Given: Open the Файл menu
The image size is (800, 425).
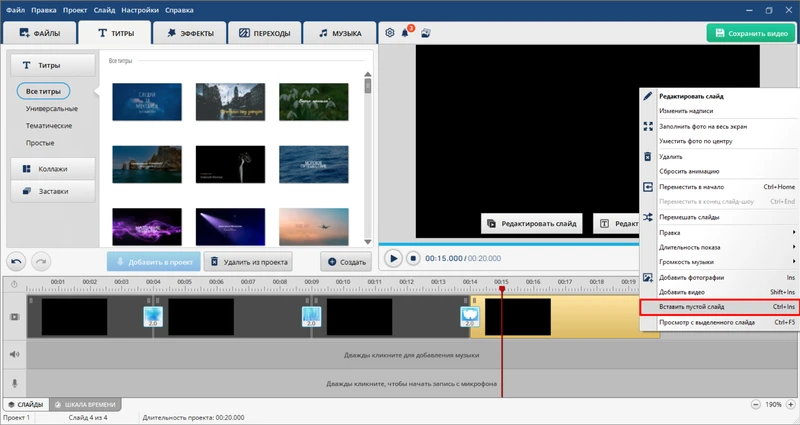Looking at the screenshot, I should [x=15, y=10].
